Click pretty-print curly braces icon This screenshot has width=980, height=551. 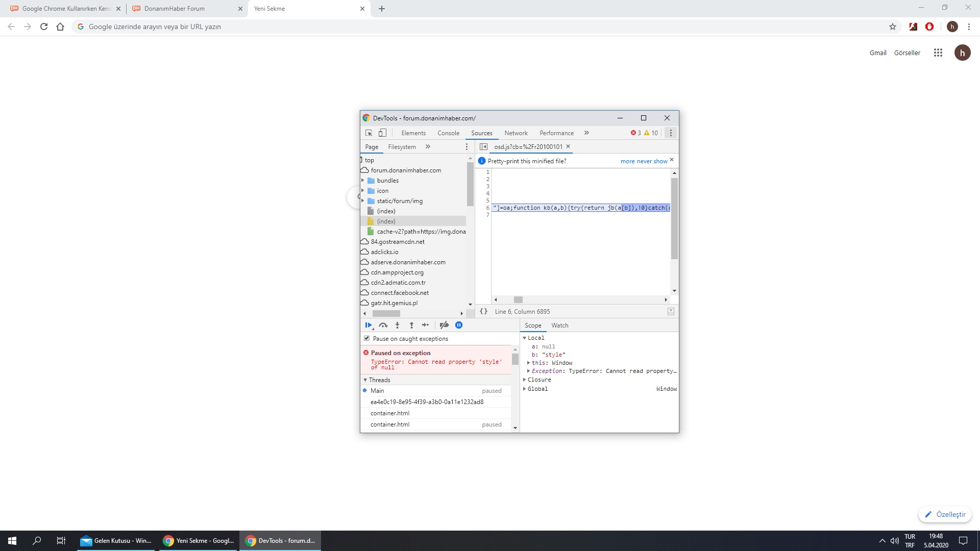click(483, 311)
